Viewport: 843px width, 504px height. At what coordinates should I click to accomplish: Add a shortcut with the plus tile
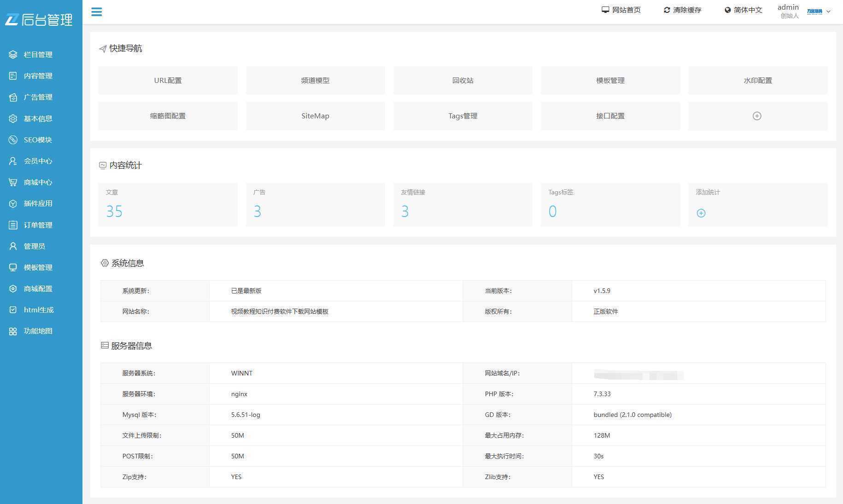(758, 116)
